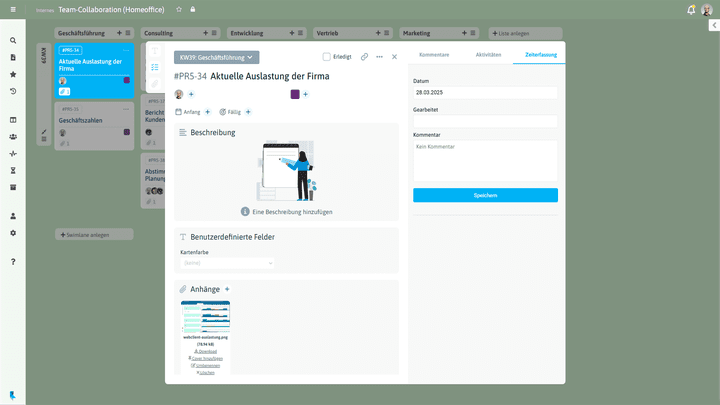Copy card link via chain icon
This screenshot has width=720, height=405.
[364, 57]
